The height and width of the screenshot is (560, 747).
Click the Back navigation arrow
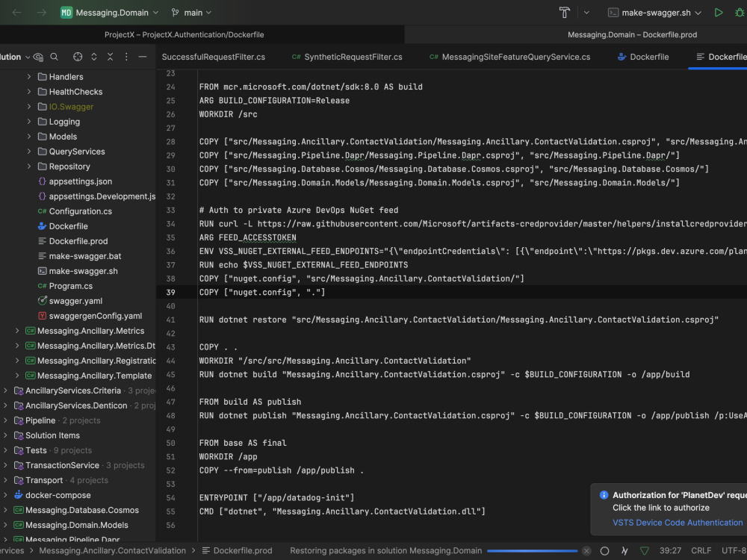[16, 13]
